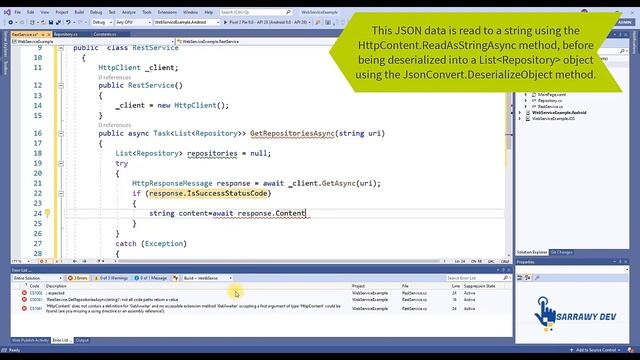Click the error icon of CS1061 row

point(24,309)
